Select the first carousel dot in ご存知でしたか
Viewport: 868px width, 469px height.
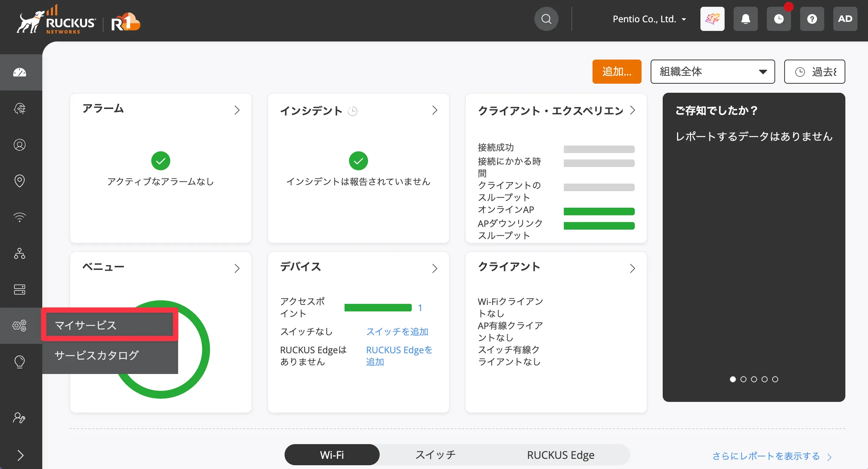click(x=733, y=379)
